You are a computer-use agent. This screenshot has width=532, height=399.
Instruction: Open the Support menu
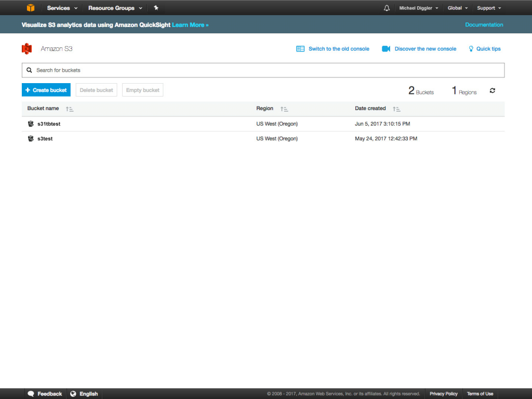click(489, 8)
